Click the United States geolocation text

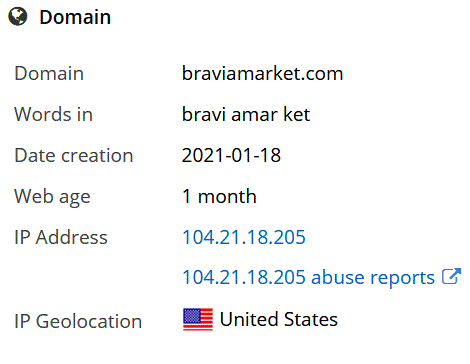(x=279, y=319)
